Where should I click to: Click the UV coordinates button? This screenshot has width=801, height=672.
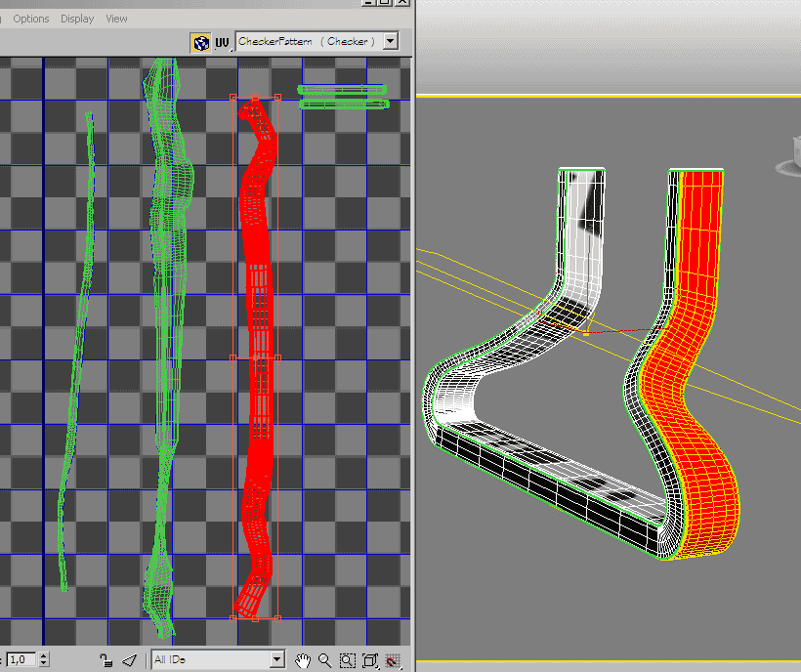[x=222, y=42]
